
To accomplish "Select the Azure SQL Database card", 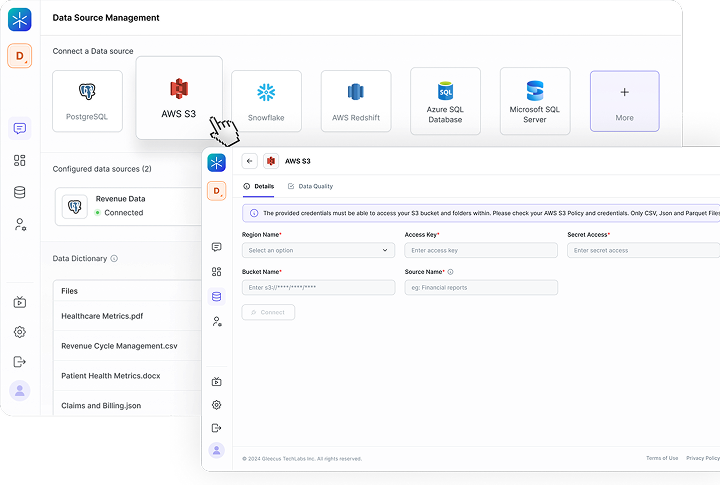I will pos(445,101).
